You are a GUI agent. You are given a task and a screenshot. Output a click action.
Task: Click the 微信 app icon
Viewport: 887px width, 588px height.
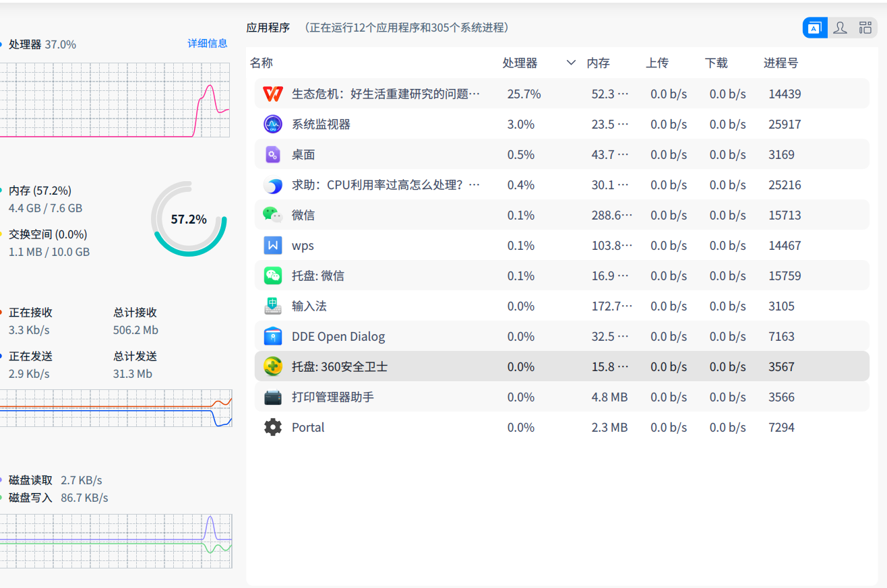272,215
